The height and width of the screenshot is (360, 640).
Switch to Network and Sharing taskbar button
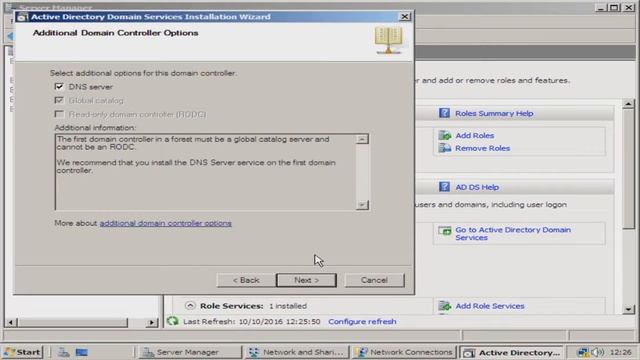point(297,352)
